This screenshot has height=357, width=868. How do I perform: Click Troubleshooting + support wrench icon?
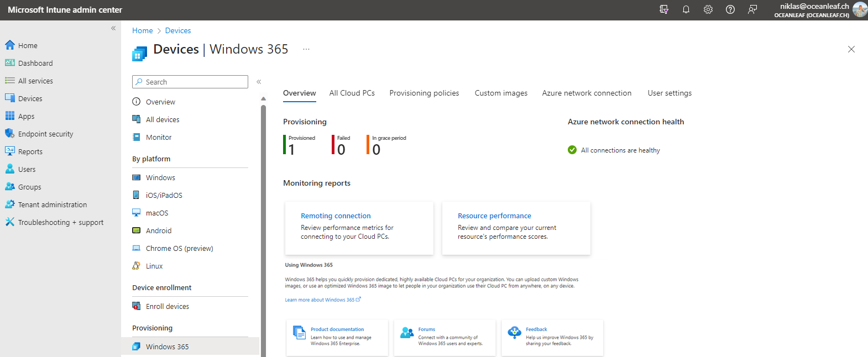point(10,222)
